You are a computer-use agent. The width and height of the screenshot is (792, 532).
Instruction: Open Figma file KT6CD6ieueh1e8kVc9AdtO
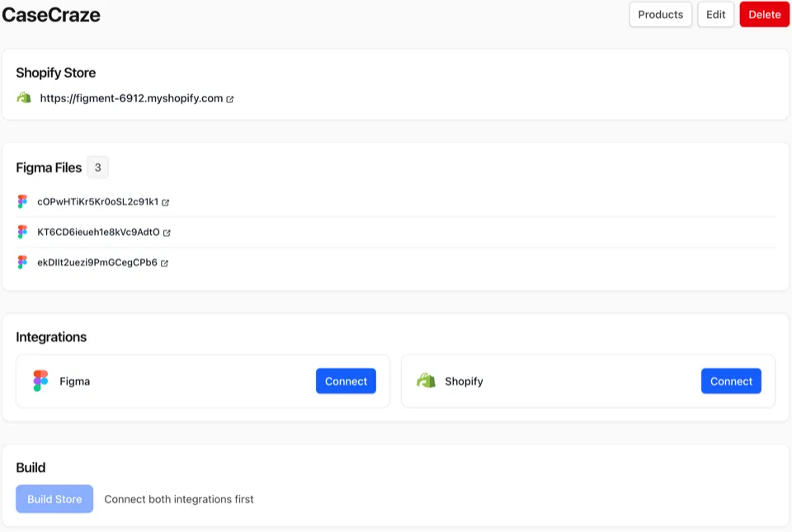pos(98,232)
